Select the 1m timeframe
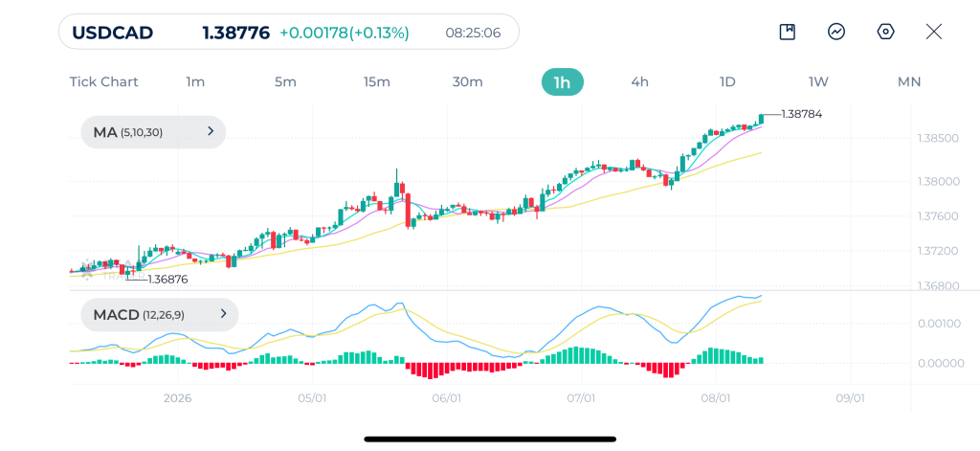Viewport: 980px width, 451px height. point(195,82)
